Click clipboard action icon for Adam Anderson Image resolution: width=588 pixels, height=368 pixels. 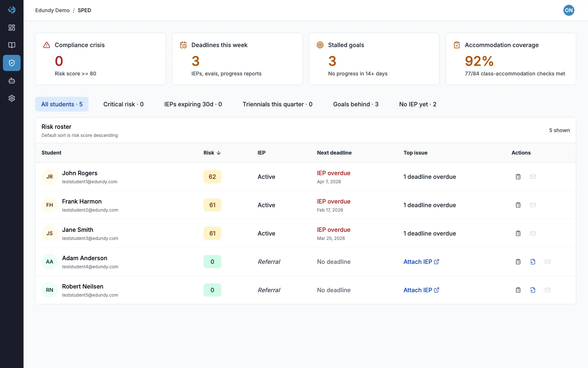pyautogui.click(x=518, y=262)
